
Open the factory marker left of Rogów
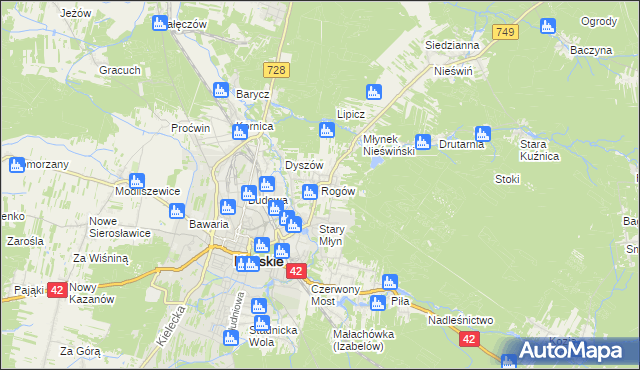(x=310, y=192)
